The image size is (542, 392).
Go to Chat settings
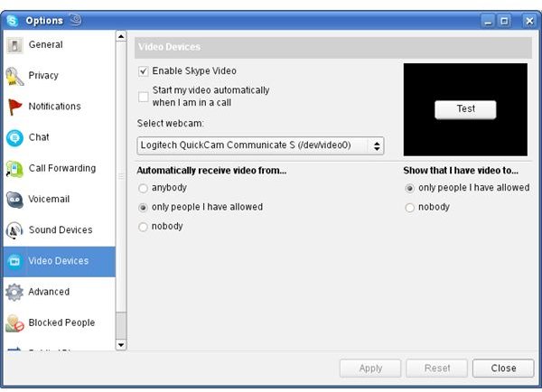tap(59, 137)
